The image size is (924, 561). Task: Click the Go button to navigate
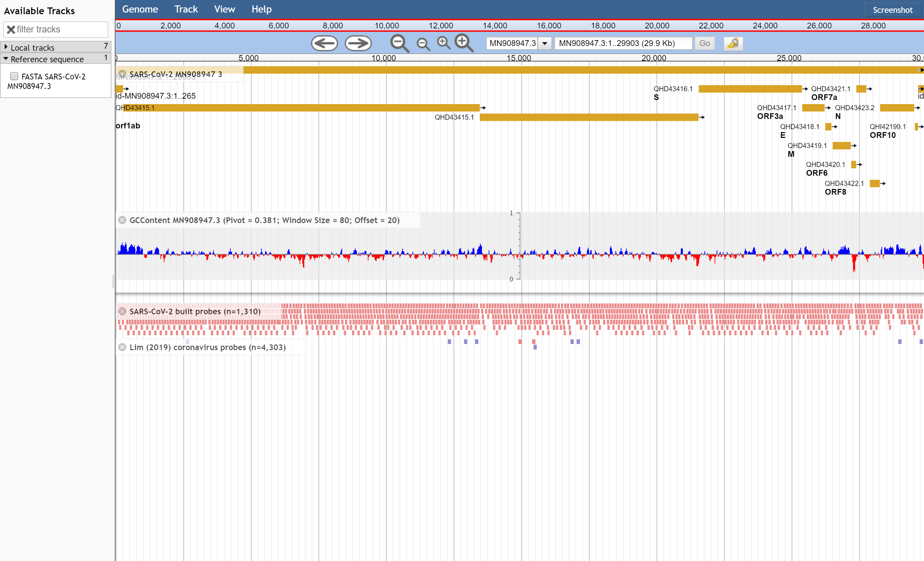[x=704, y=43]
